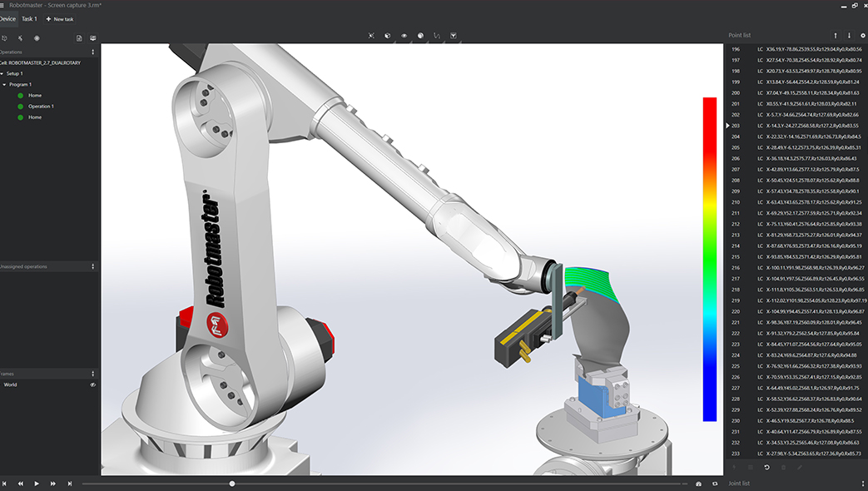Screen dimensions: 868x491
Task: Open the hamburger application menu
Action: 2,5
